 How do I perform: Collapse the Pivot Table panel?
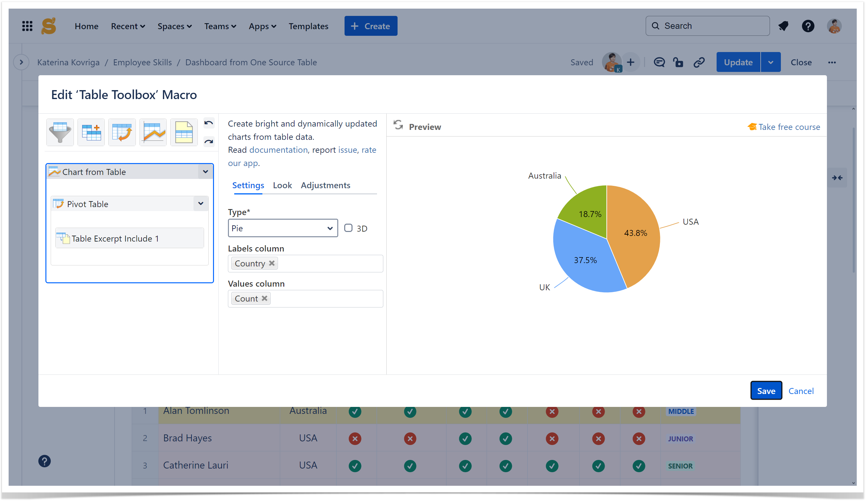point(200,204)
